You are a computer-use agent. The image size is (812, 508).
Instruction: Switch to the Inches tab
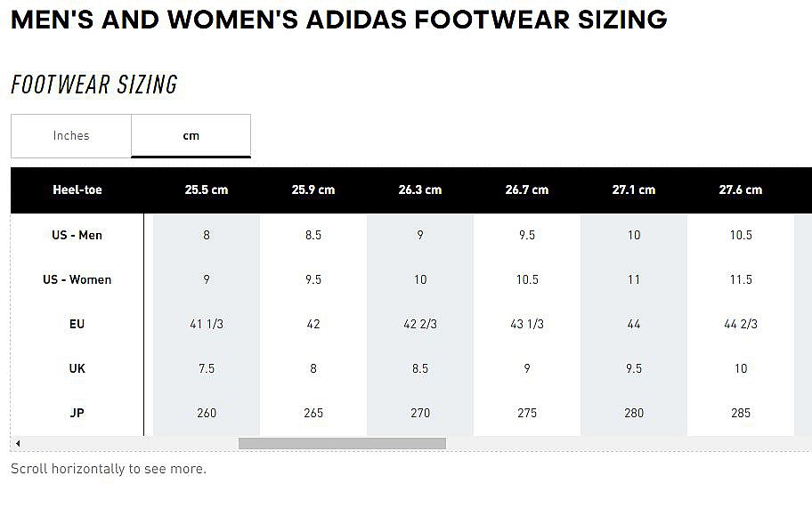(x=71, y=136)
